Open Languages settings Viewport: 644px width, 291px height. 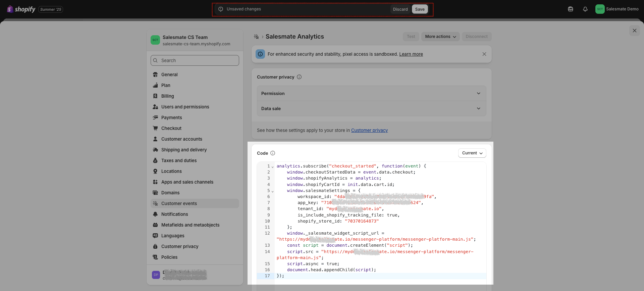click(195, 236)
